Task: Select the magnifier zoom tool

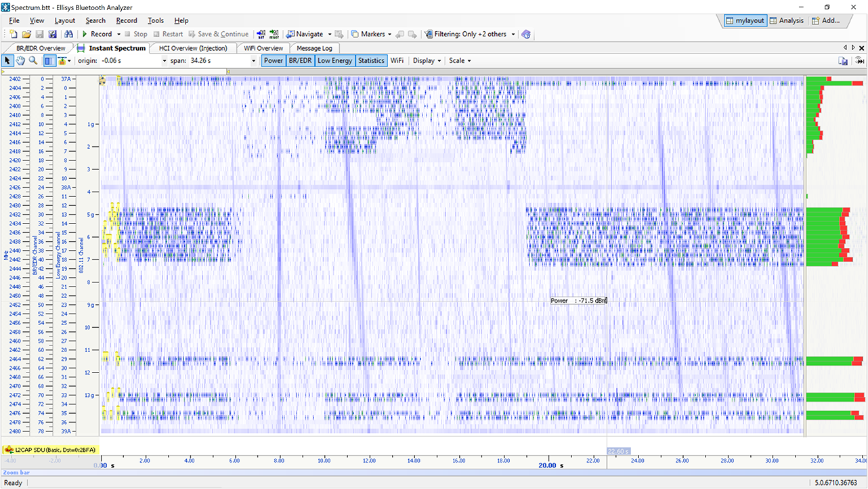Action: [x=32, y=61]
